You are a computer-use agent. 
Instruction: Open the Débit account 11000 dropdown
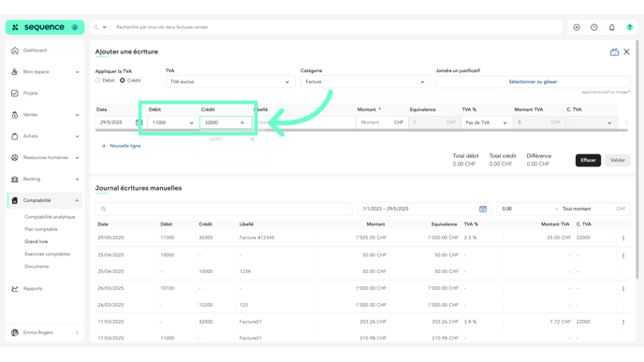coord(172,123)
